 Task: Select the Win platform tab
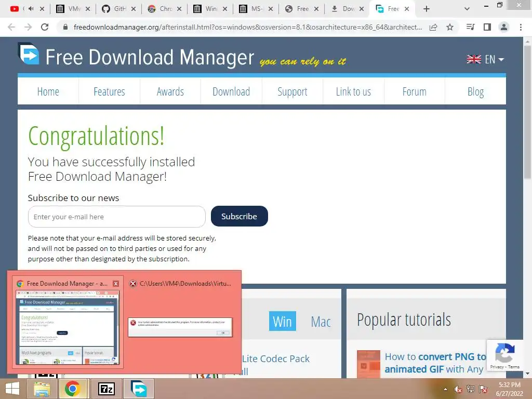282,321
